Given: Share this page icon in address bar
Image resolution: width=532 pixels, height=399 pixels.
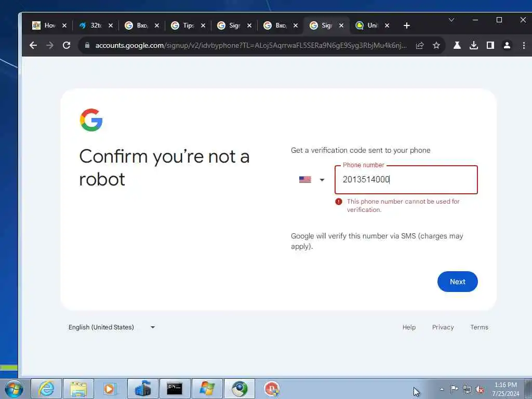Looking at the screenshot, I should [420, 45].
